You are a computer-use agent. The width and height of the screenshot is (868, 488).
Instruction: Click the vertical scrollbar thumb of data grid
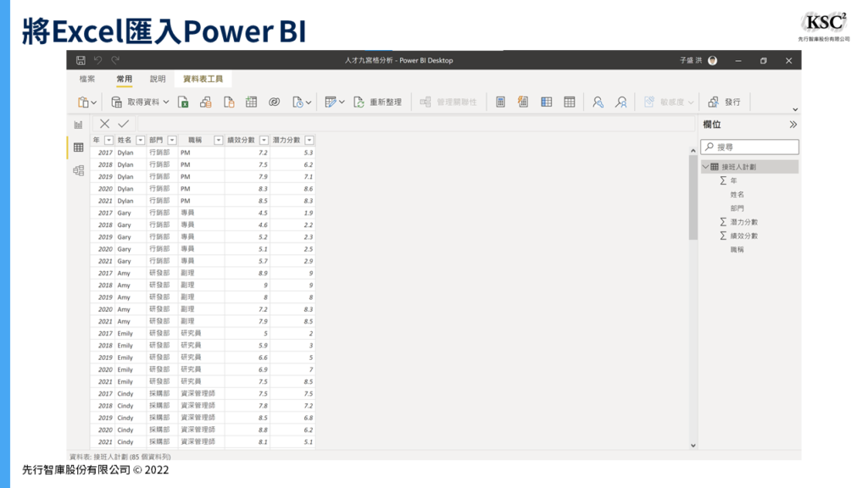pyautogui.click(x=693, y=197)
